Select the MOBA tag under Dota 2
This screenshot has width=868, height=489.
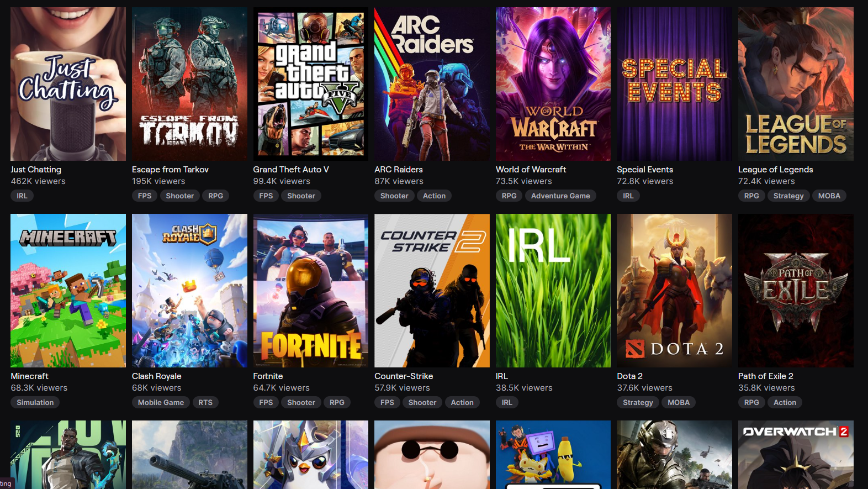point(679,402)
